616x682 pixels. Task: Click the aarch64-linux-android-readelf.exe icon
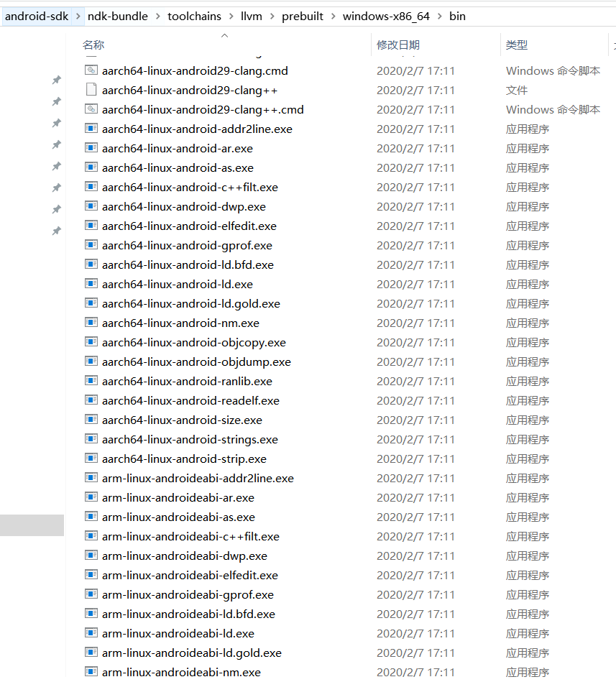point(91,400)
